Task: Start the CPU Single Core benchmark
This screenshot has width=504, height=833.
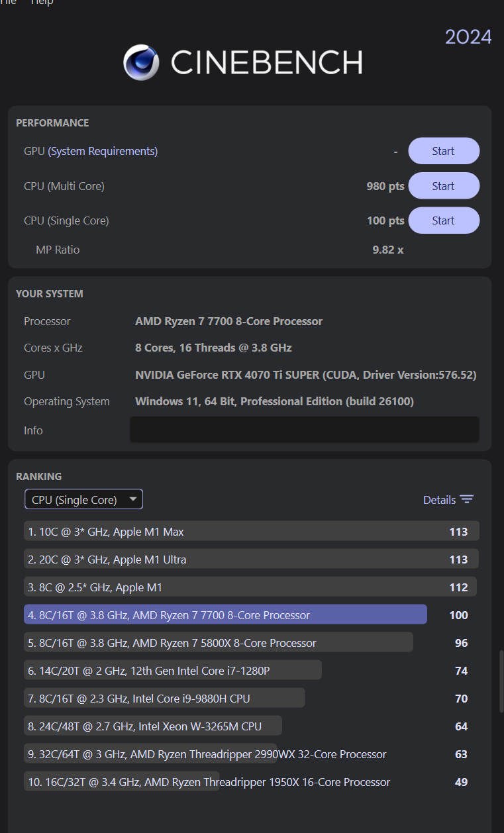Action: pyautogui.click(x=444, y=220)
